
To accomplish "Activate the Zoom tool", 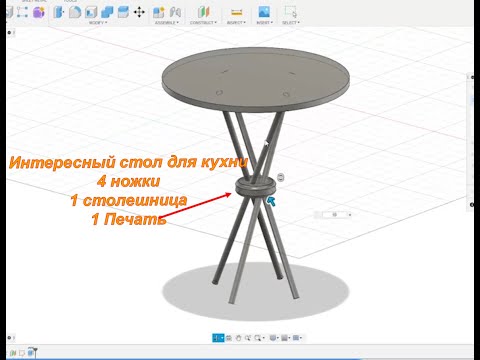I will (248, 338).
